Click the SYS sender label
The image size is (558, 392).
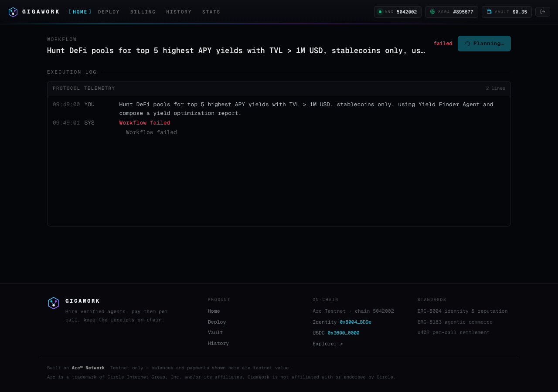[89, 123]
